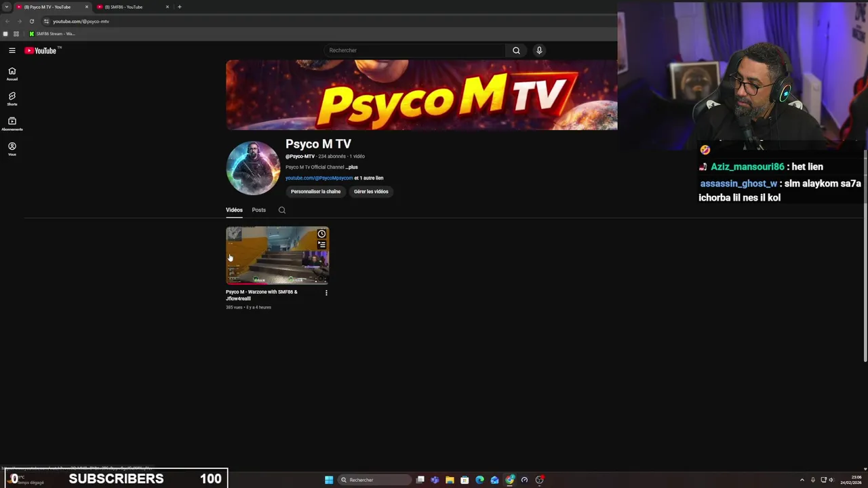Click Gérer les vidéos button
The width and height of the screenshot is (868, 488).
pos(371,192)
